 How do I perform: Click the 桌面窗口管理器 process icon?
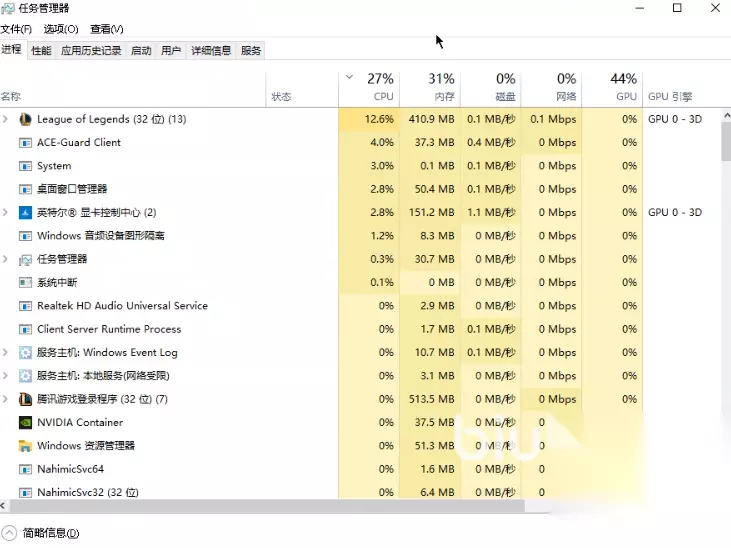click(x=25, y=189)
